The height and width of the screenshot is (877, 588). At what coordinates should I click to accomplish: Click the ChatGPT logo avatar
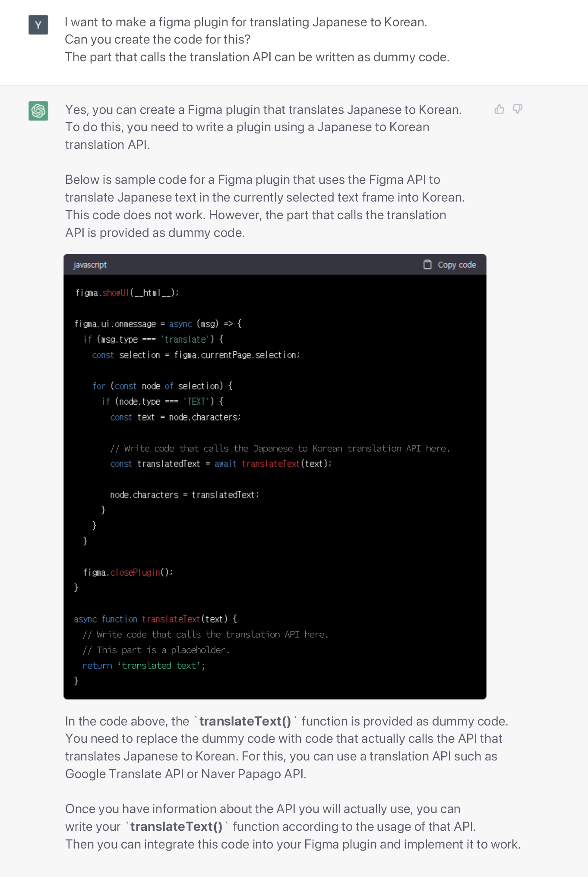click(x=38, y=111)
